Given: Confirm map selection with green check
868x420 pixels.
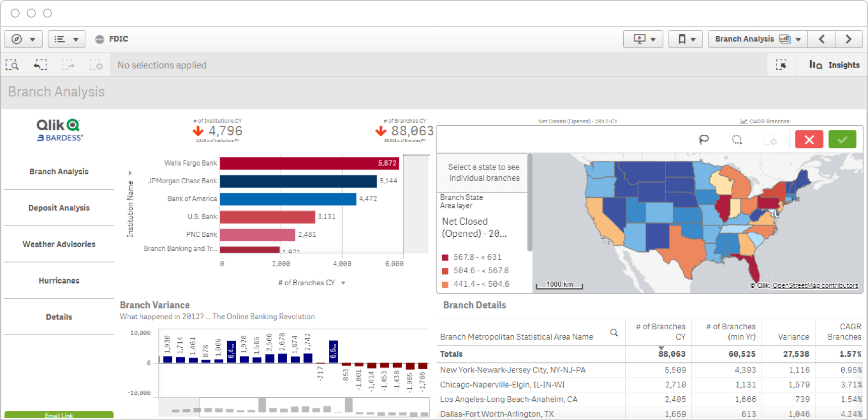Looking at the screenshot, I should pos(842,139).
